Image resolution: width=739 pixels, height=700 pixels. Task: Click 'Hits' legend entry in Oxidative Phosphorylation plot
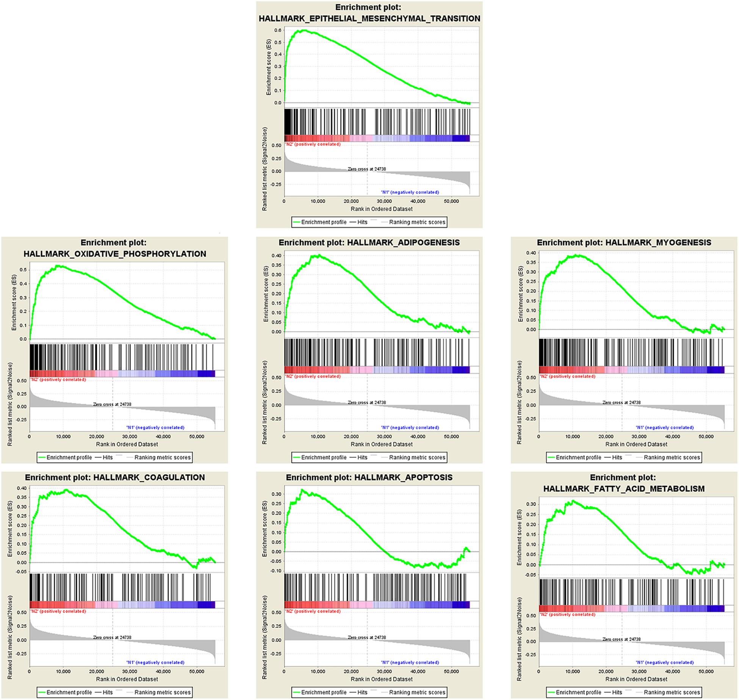[x=103, y=458]
